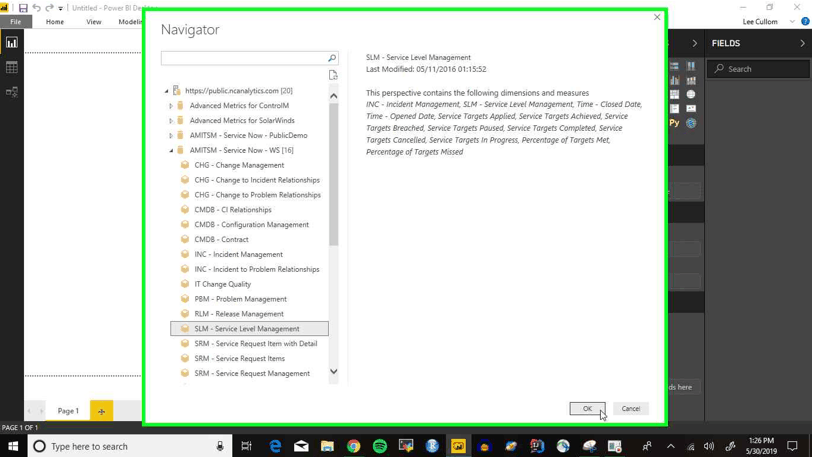Click the tree scrollbar down arrow
This screenshot has width=814, height=459.
(333, 372)
